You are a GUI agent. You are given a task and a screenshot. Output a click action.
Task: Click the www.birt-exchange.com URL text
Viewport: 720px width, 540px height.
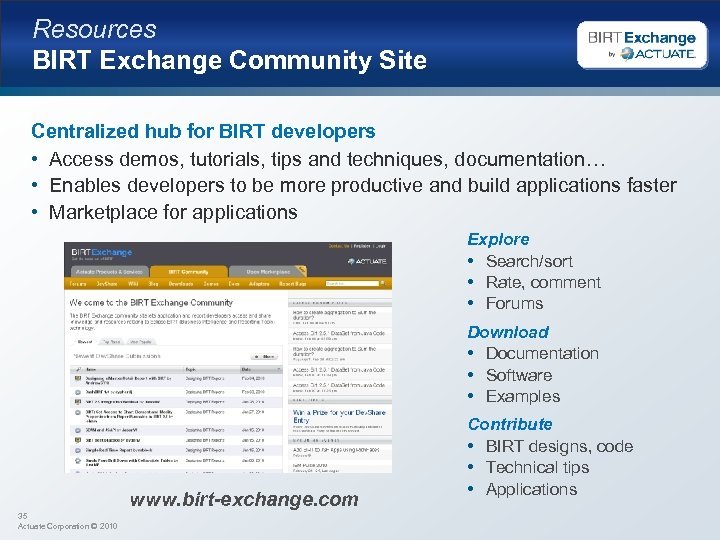tap(244, 500)
